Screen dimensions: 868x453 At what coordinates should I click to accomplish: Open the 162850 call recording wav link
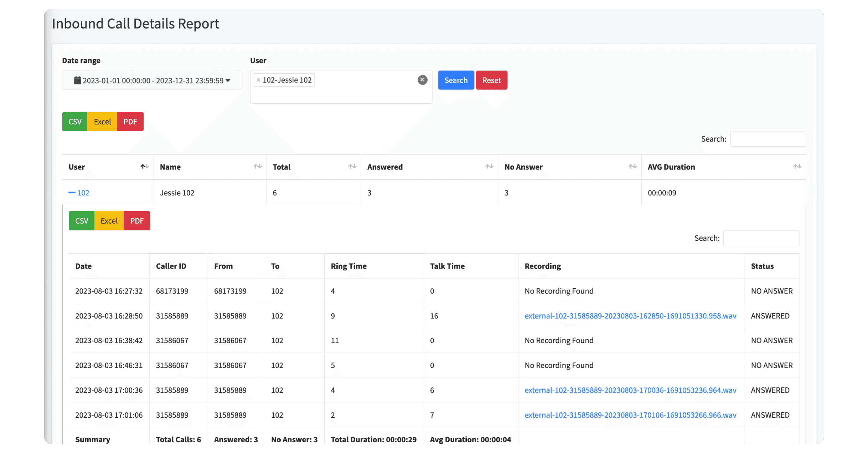(x=630, y=316)
